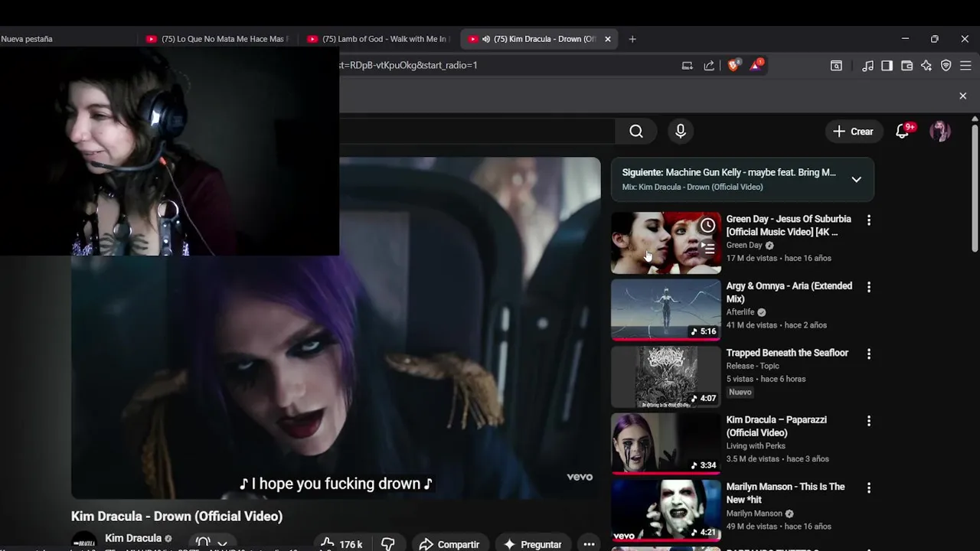Open subscription notification bell dropdown
980x551 pixels.
[x=211, y=543]
